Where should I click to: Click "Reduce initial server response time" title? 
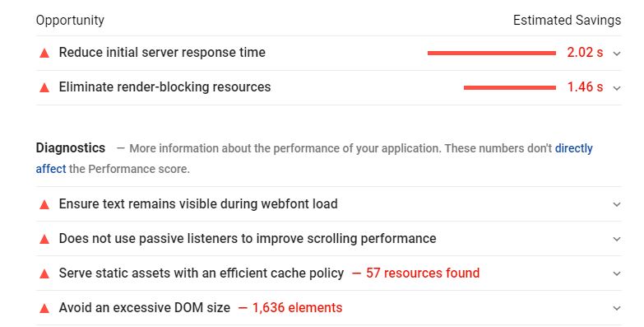click(x=162, y=52)
